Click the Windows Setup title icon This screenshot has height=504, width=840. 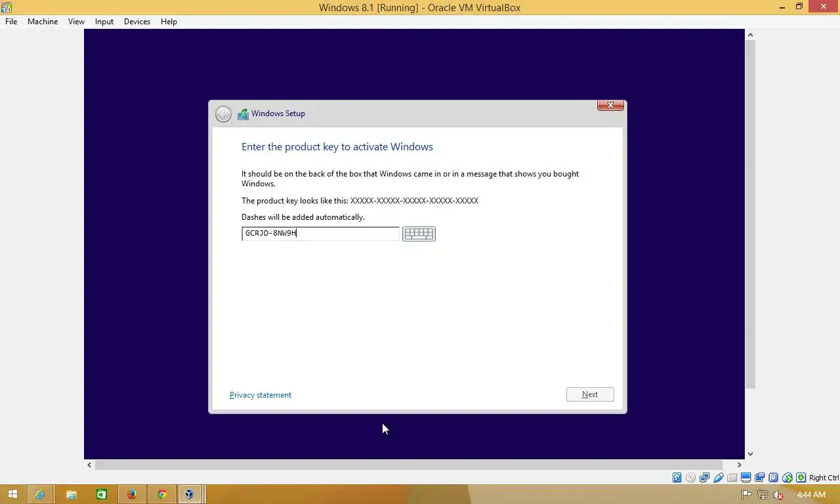(243, 114)
